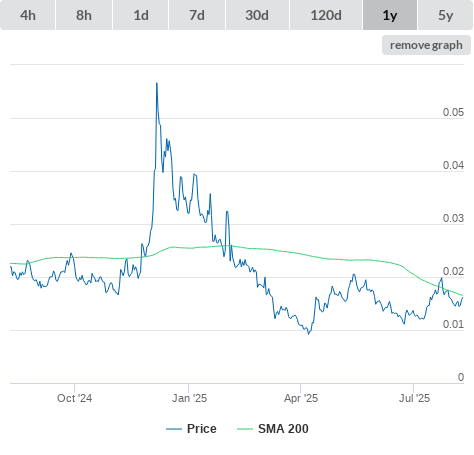Click the green SMA 200 legend line
474x455 pixels.
245,429
